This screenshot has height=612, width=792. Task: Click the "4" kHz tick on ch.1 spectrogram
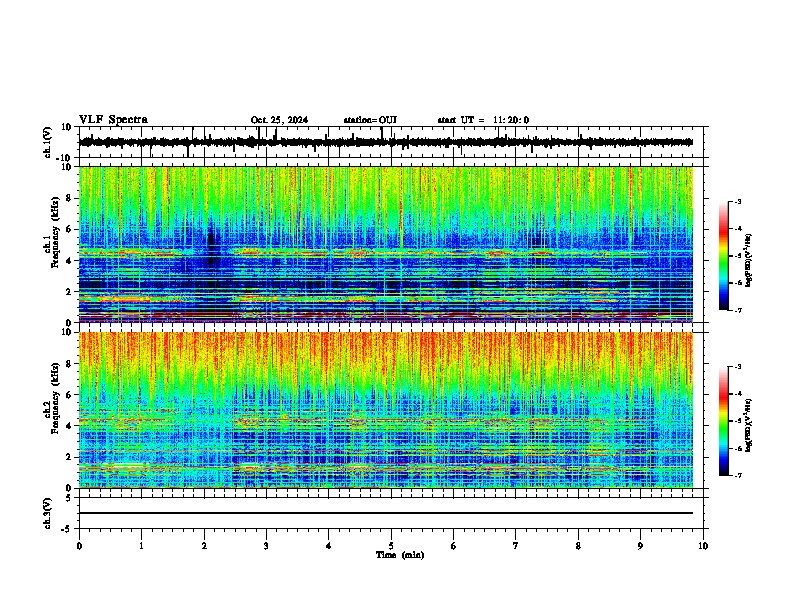click(70, 261)
